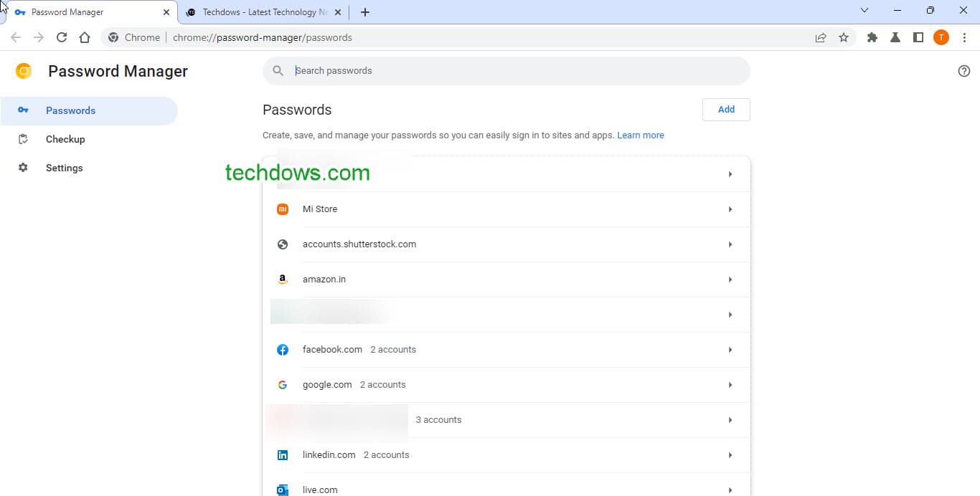Image resolution: width=980 pixels, height=496 pixels.
Task: Click the Add password button
Action: coord(726,110)
